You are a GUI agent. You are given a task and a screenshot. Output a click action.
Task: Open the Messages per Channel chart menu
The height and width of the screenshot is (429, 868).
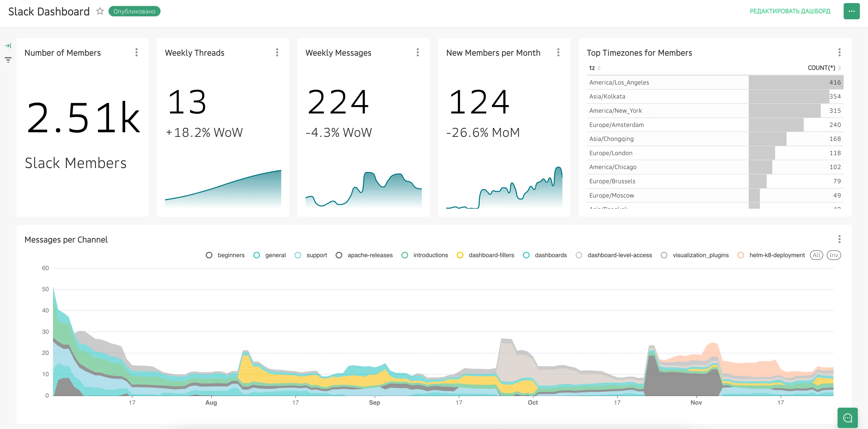click(x=839, y=239)
